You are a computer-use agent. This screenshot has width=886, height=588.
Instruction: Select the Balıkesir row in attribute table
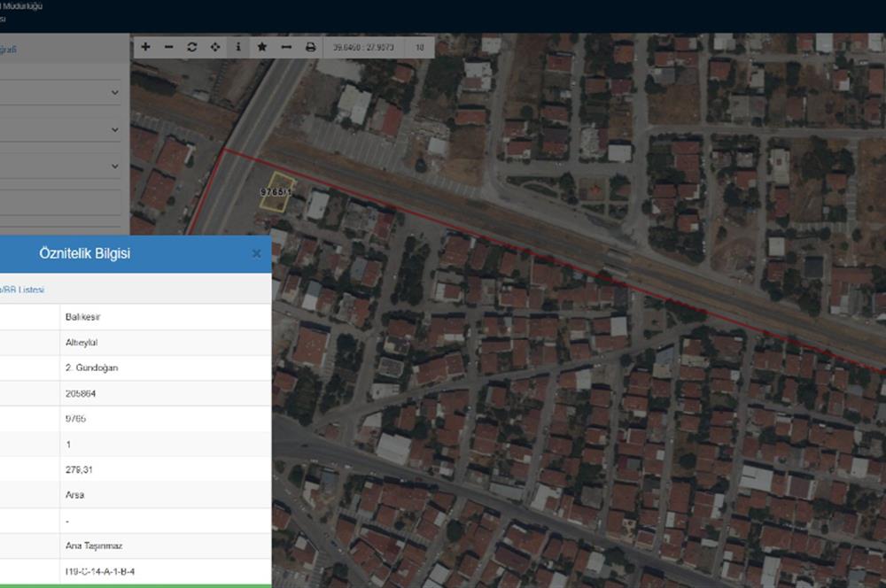point(165,317)
